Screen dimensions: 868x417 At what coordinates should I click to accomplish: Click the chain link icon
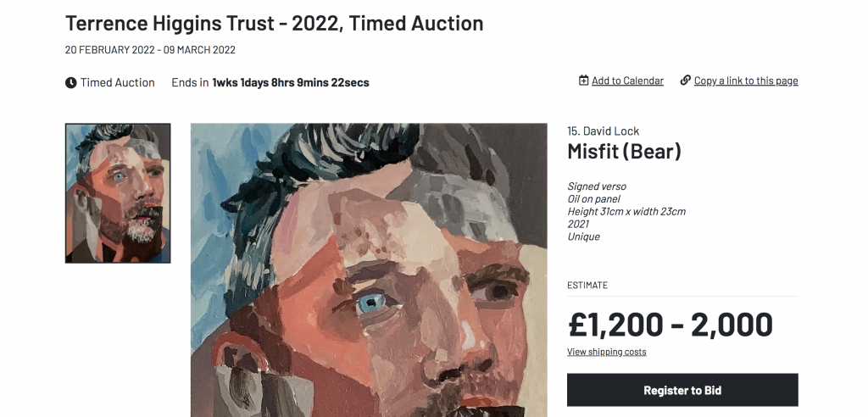pyautogui.click(x=685, y=81)
